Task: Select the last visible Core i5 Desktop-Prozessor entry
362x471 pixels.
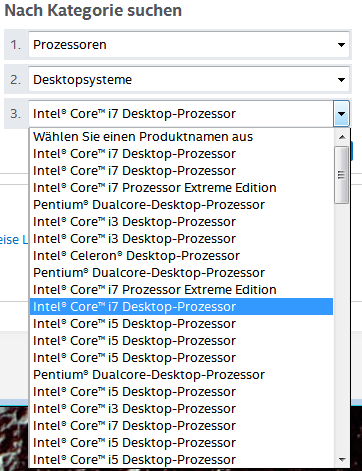Action: [181, 460]
